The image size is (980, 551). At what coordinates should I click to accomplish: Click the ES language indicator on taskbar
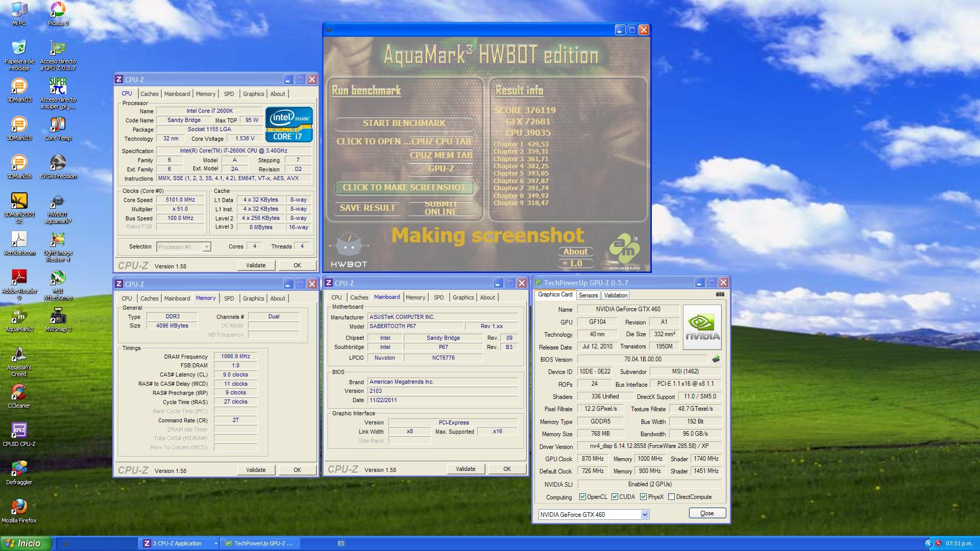(x=341, y=543)
